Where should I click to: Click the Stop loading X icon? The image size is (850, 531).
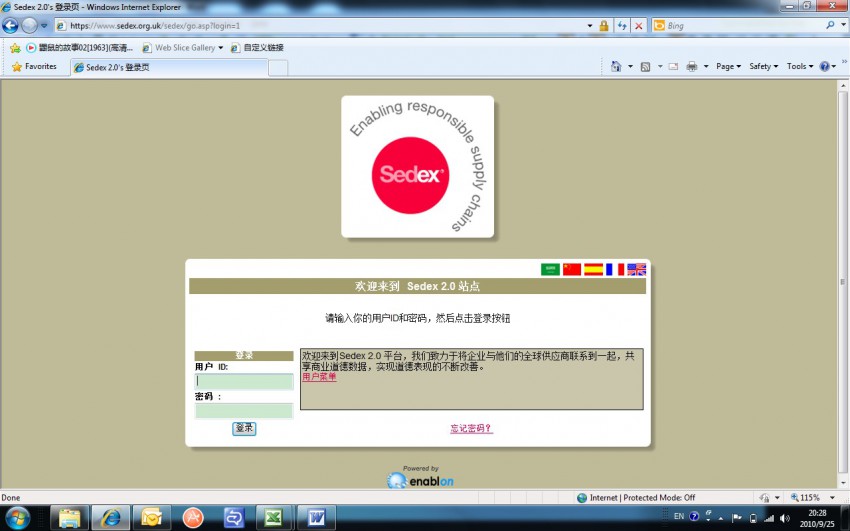tap(639, 25)
